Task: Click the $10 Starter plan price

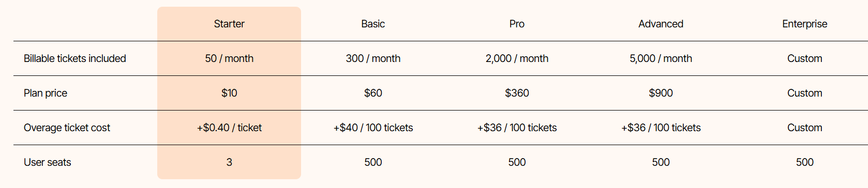Action: 229,93
